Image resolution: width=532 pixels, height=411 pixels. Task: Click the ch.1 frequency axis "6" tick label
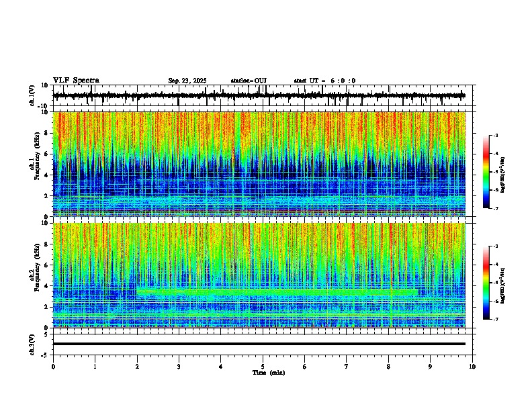pyautogui.click(x=46, y=154)
